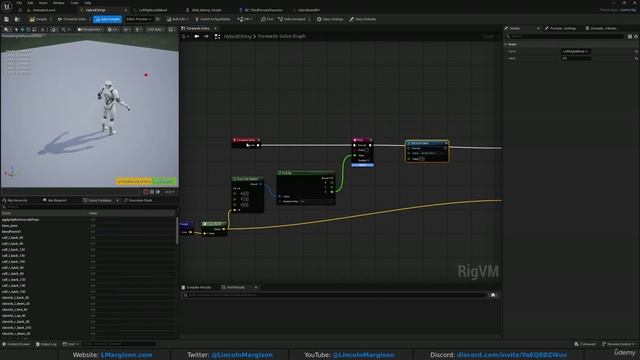The height and width of the screenshot is (360, 640).
Task: Click the Forwards Solve toolbar button
Action: [x=72, y=19]
